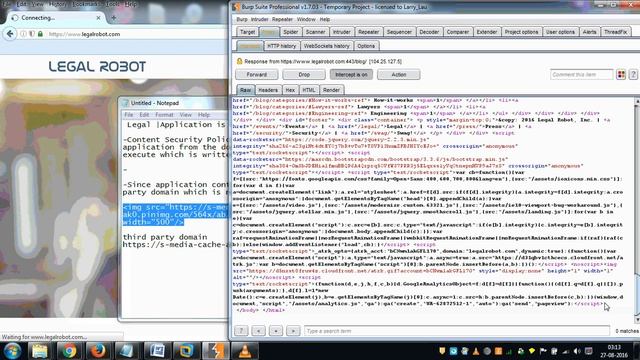The image size is (640, 360).
Task: Toggle the Intercept is on button
Action: pos(351,74)
